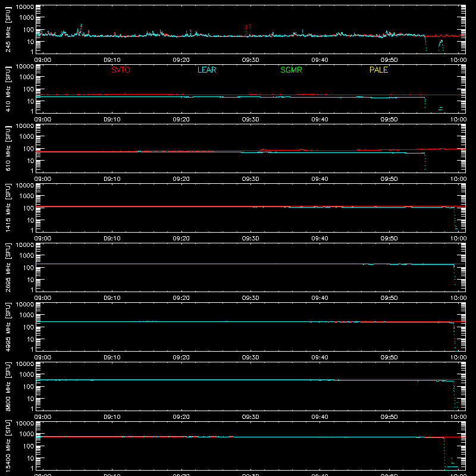476x476 pixels.
Task: Click the green SGMR legend label
Action: tap(291, 70)
